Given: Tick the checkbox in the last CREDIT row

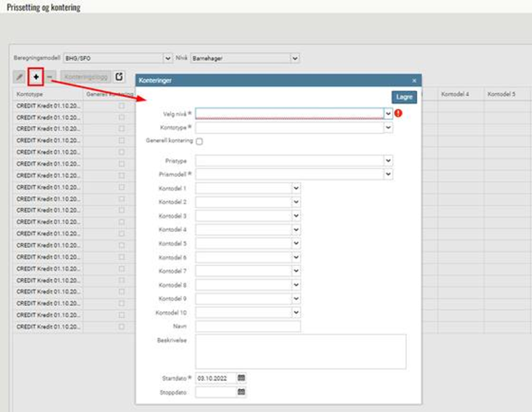Looking at the screenshot, I should (122, 326).
